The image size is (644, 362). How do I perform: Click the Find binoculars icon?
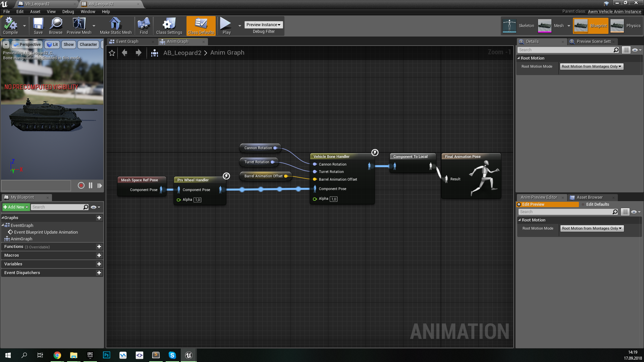(x=144, y=26)
